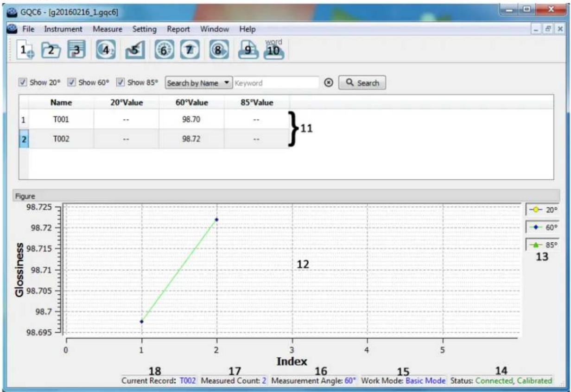Print the report using the printer icon
Screen dimensions: 571x392
(x=248, y=50)
